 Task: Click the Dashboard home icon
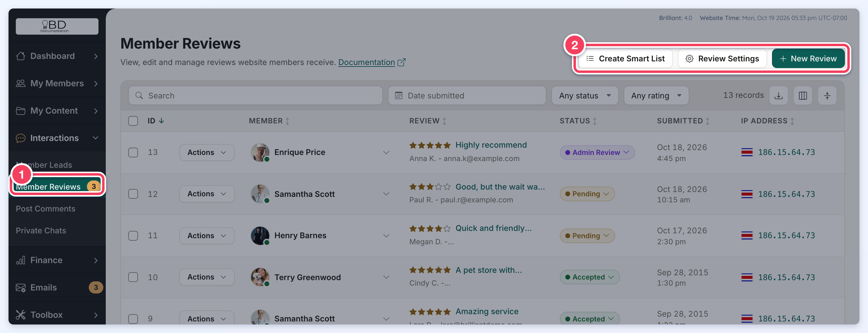click(x=21, y=56)
